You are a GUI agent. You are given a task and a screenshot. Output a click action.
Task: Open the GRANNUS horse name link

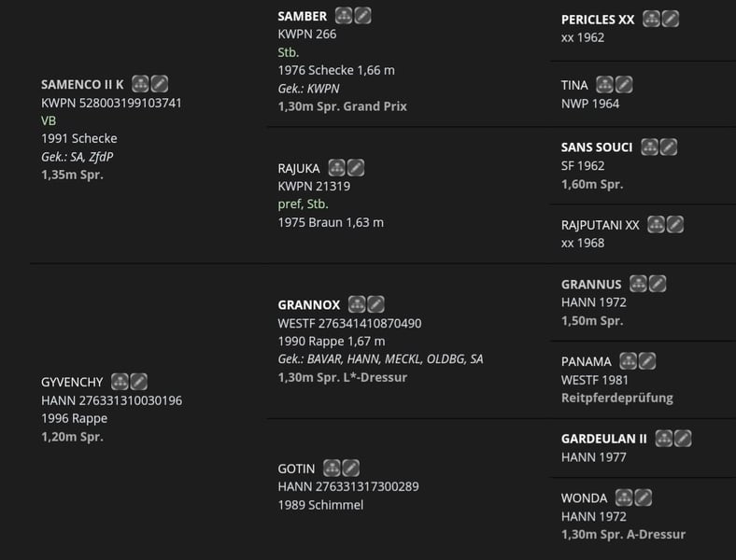pyautogui.click(x=591, y=285)
